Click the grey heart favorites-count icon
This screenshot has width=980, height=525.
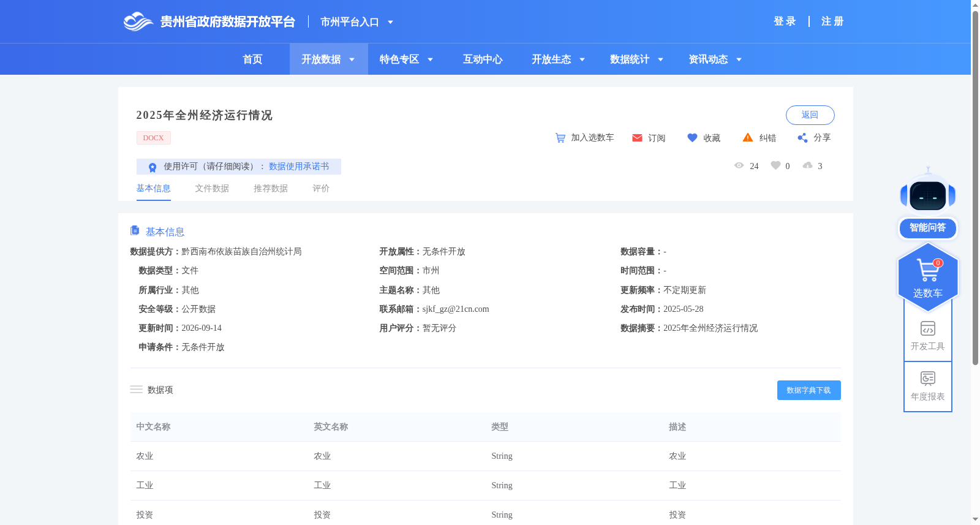(x=775, y=165)
